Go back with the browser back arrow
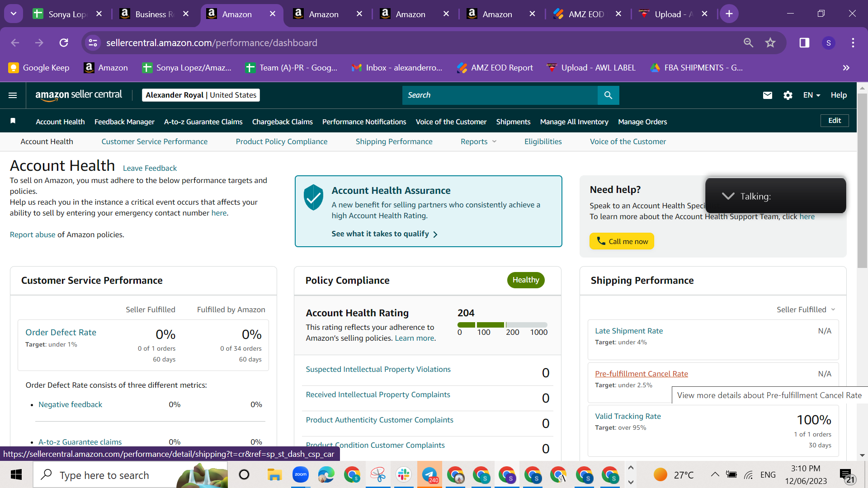The height and width of the screenshot is (488, 868). coord(15,42)
